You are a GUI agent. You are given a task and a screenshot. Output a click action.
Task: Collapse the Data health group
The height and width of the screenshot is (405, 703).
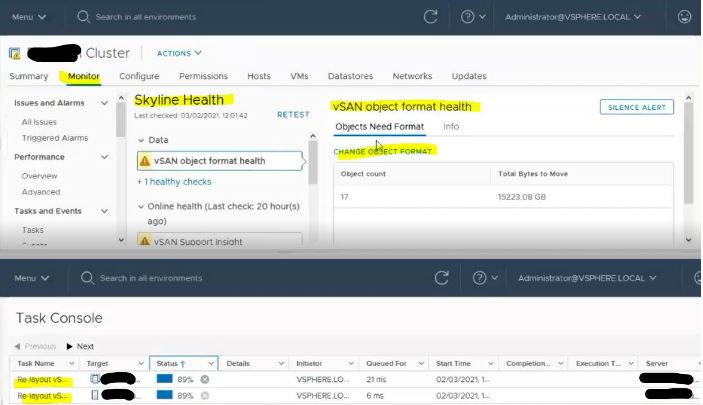click(x=141, y=140)
